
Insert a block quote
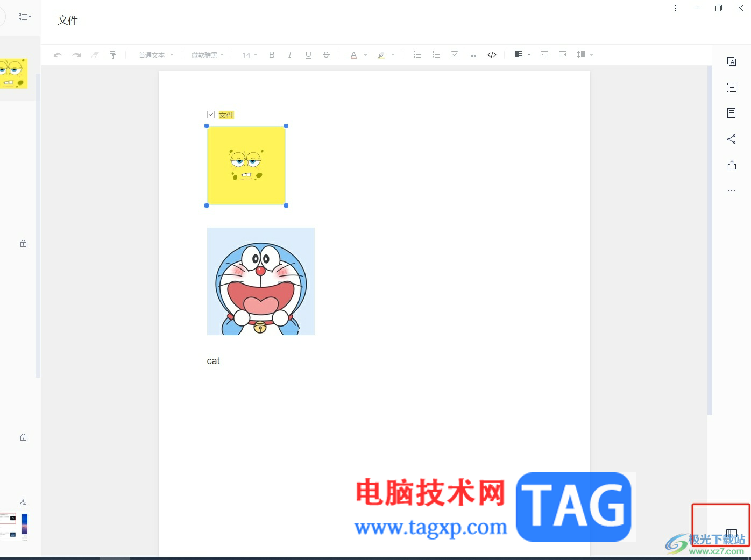[473, 55]
